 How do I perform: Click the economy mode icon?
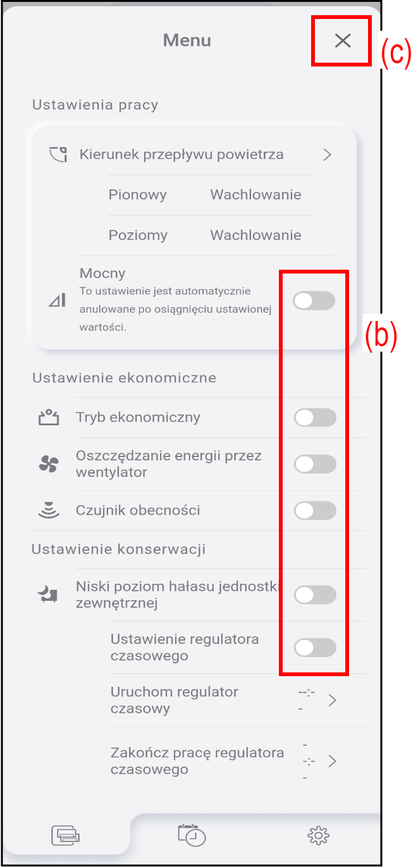pyautogui.click(x=49, y=417)
